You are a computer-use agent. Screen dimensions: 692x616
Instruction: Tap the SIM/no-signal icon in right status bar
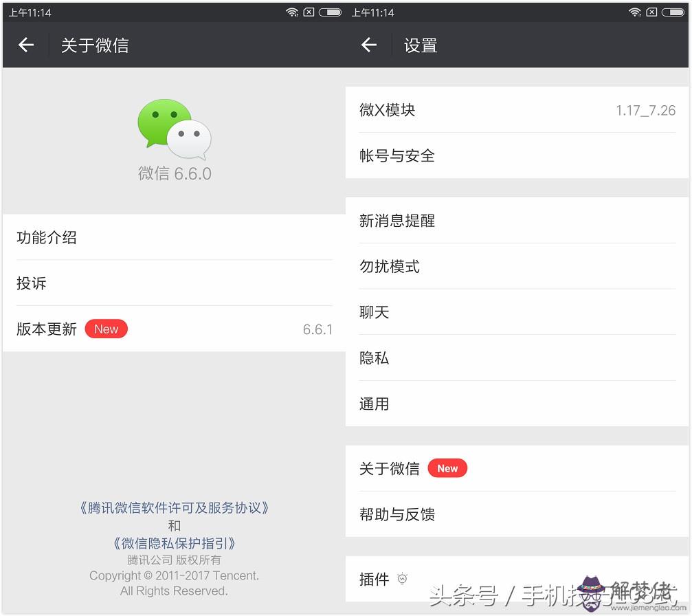(652, 12)
